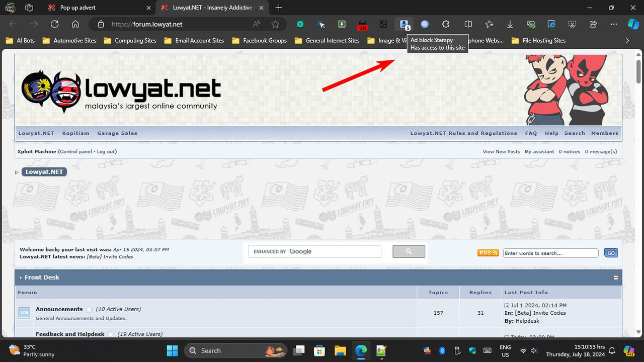
Task: Open the FAQ navigation item
Action: tap(531, 133)
